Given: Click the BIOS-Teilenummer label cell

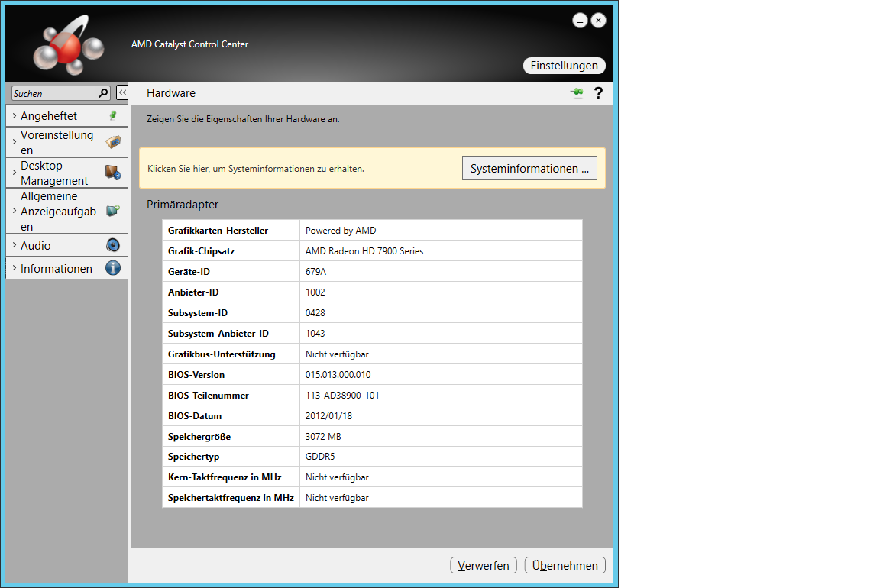Looking at the screenshot, I should coord(231,396).
